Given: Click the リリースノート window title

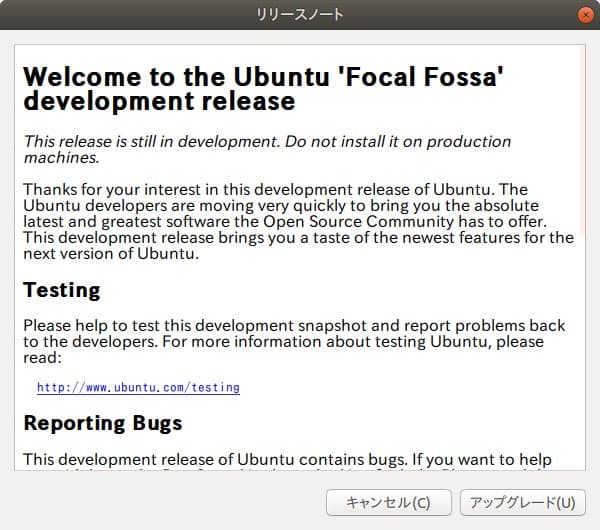Looking at the screenshot, I should pos(300,15).
